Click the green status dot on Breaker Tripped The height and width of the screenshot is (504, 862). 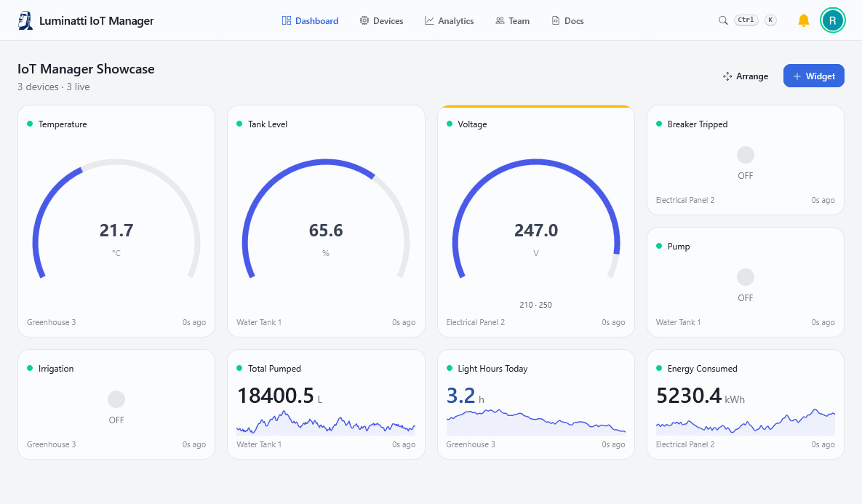[659, 124]
